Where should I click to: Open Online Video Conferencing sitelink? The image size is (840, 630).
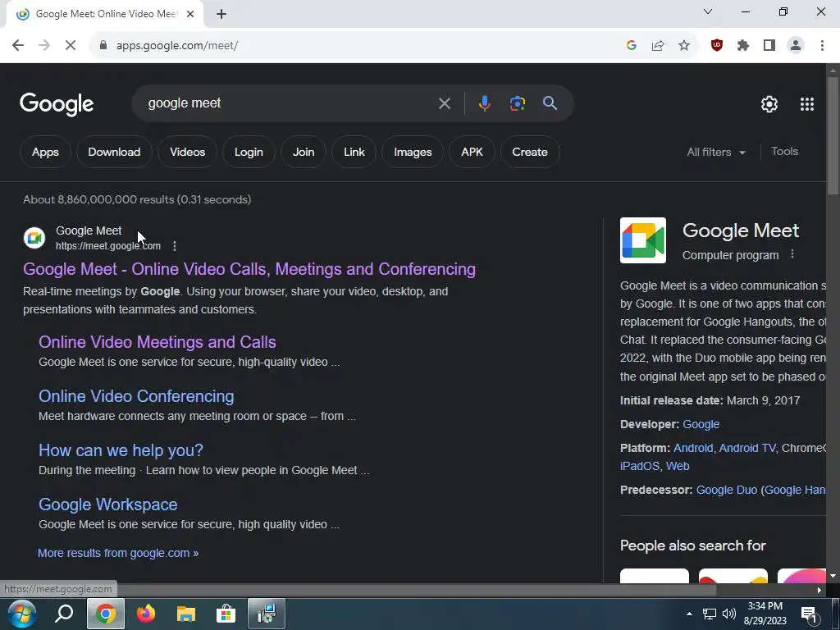tap(136, 396)
